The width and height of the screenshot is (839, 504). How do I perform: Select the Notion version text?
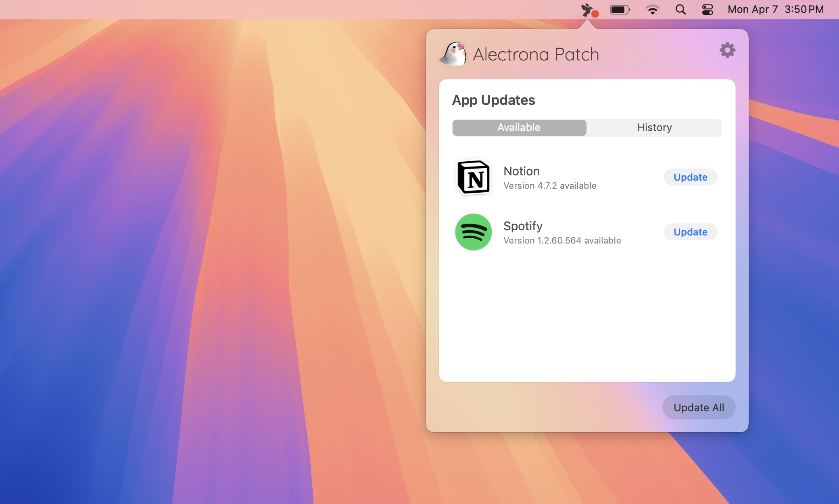(x=550, y=186)
